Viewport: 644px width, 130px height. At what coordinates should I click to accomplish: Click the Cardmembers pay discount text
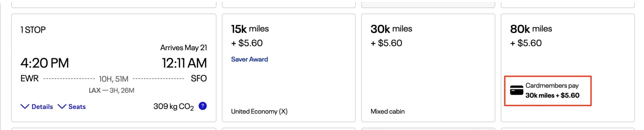click(x=552, y=91)
